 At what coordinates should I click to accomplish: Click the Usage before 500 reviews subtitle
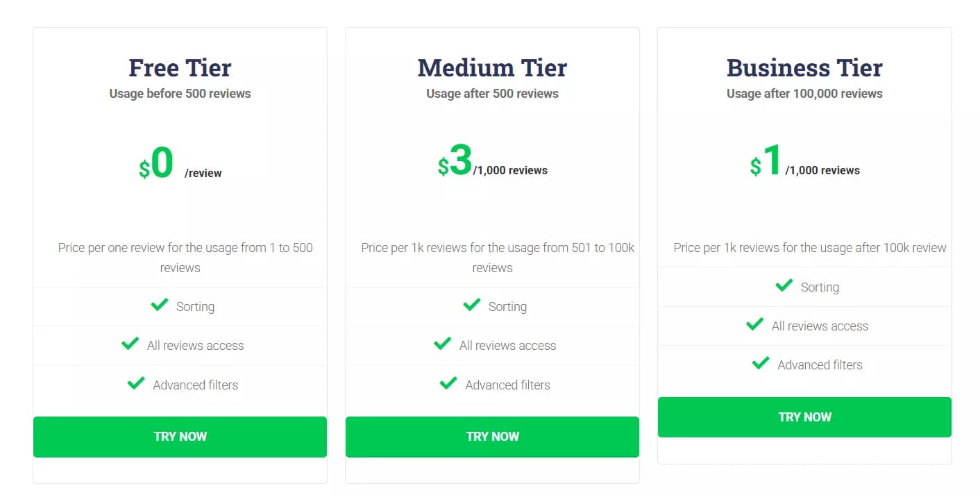[180, 93]
